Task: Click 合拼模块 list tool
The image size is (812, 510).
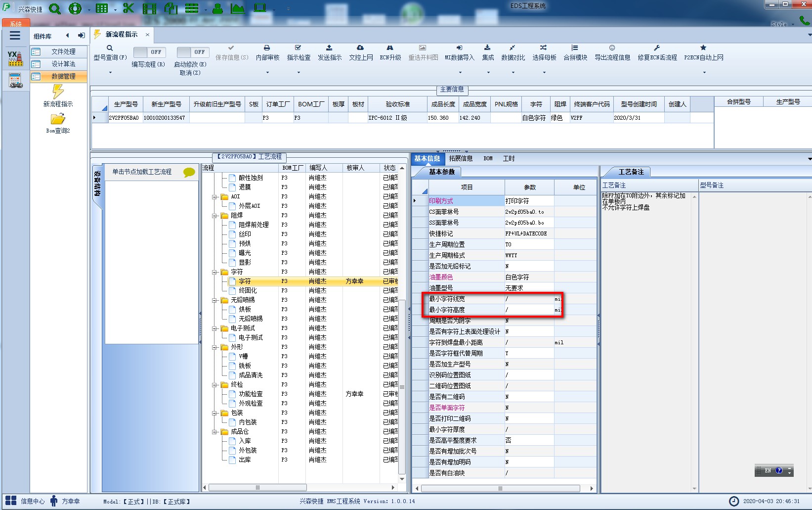Action: pos(575,53)
